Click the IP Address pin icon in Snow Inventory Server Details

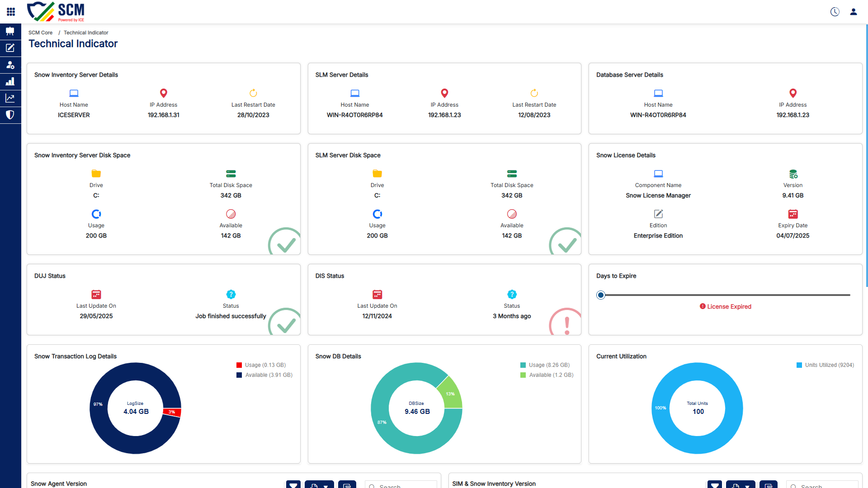164,93
